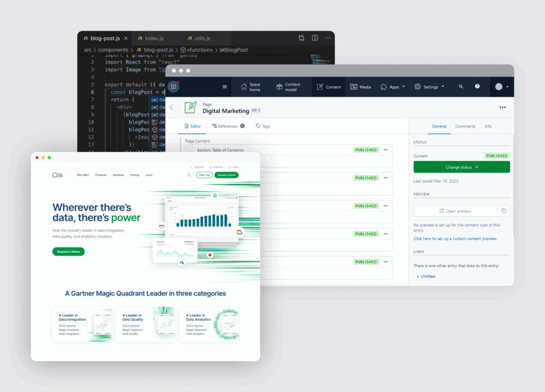Open the compare changes icon in code editor
This screenshot has width=545, height=392.
pyautogui.click(x=302, y=38)
